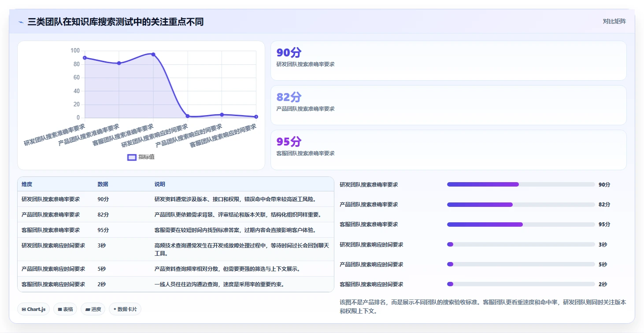This screenshot has width=644, height=333.
Task: Click the 3秒 value in the table
Action: (x=102, y=246)
